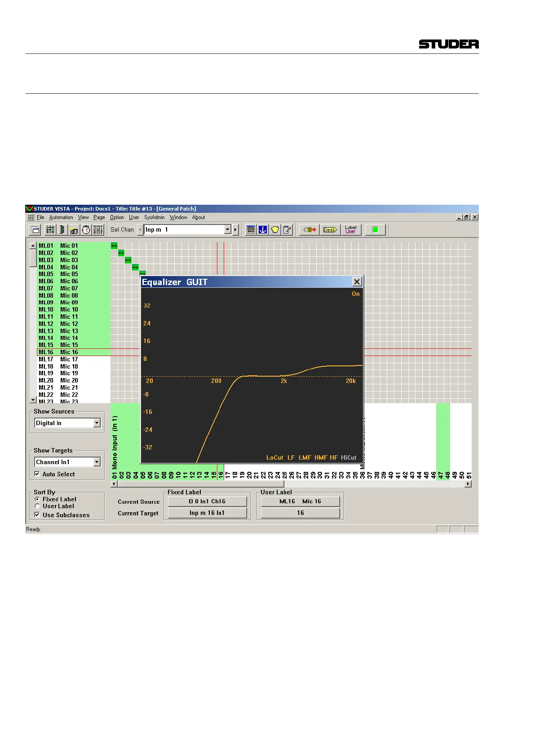535x756 pixels.
Task: Click the window layout icon in toolbar
Action: point(35,230)
